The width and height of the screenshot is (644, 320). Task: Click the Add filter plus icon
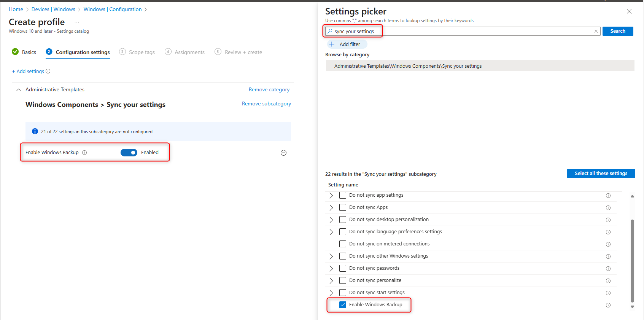[x=332, y=44]
